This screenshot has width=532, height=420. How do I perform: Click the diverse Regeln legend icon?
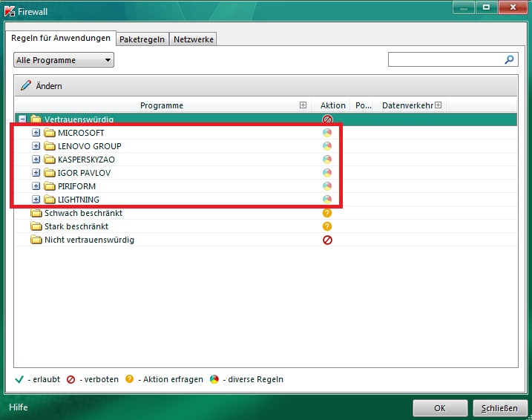click(x=214, y=379)
